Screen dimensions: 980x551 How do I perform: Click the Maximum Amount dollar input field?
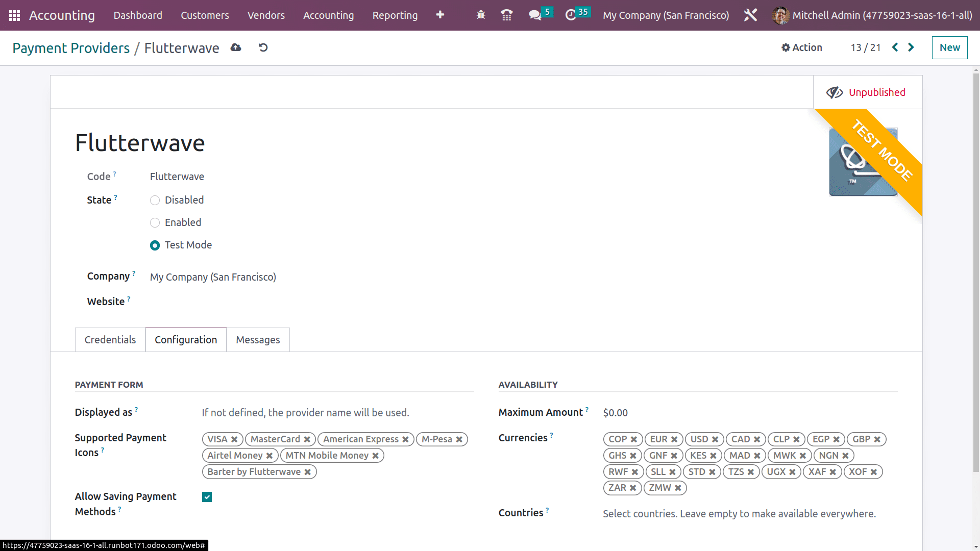(x=615, y=412)
